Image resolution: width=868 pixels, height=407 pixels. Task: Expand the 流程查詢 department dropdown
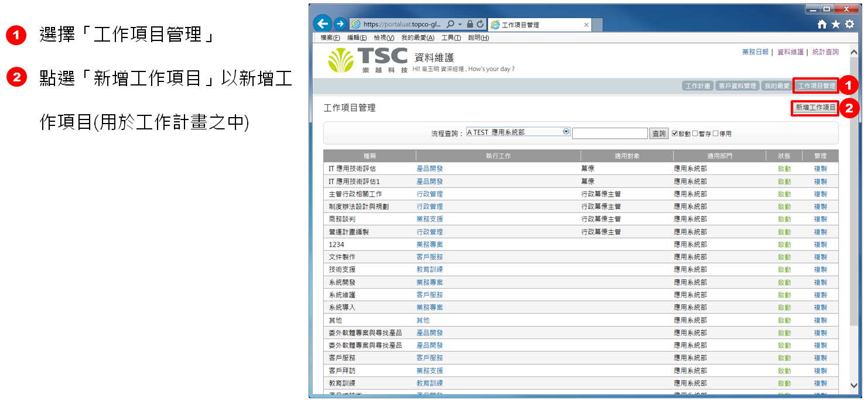point(566,132)
